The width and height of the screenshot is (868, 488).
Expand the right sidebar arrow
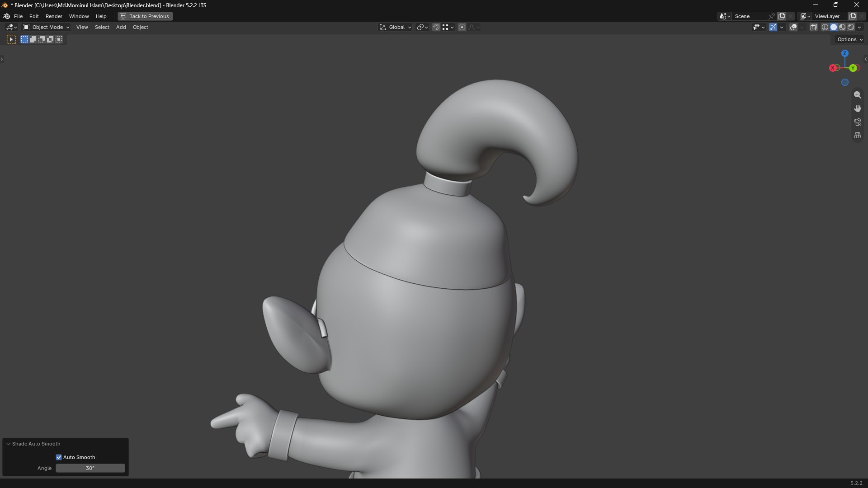(x=866, y=59)
